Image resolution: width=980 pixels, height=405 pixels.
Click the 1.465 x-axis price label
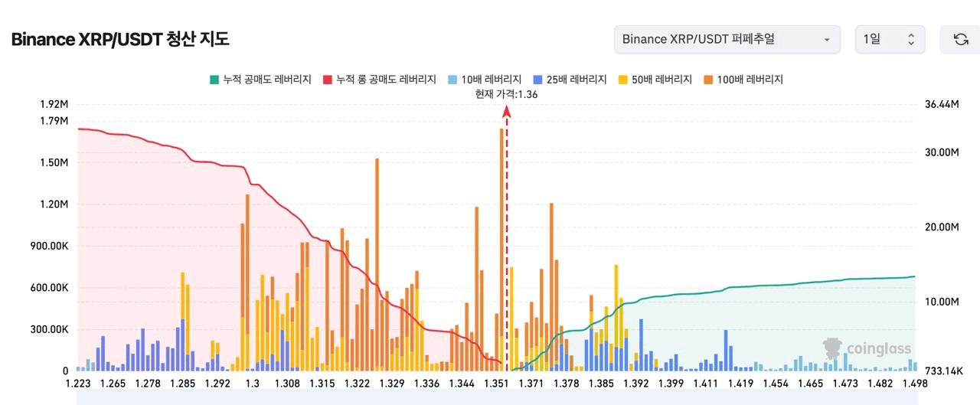812,384
